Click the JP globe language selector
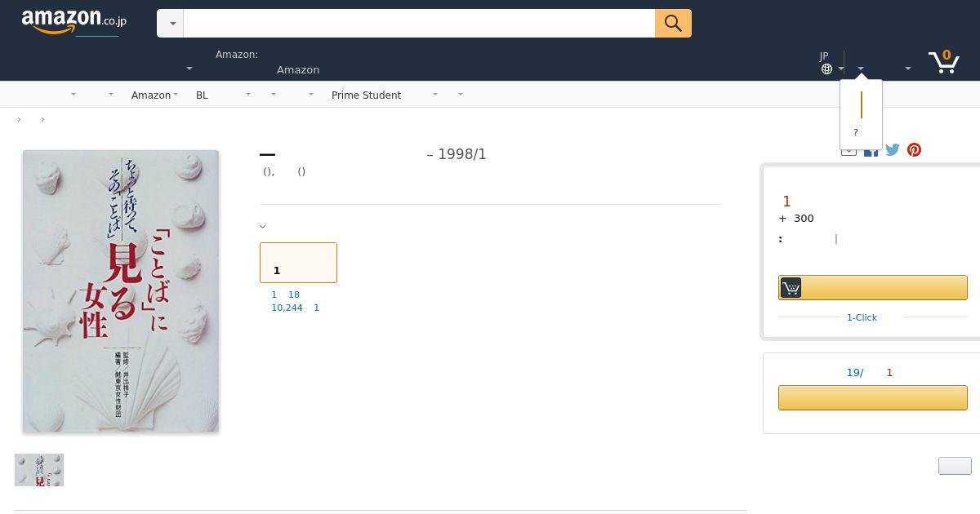Screen dimensions: 980x514 tap(826, 63)
